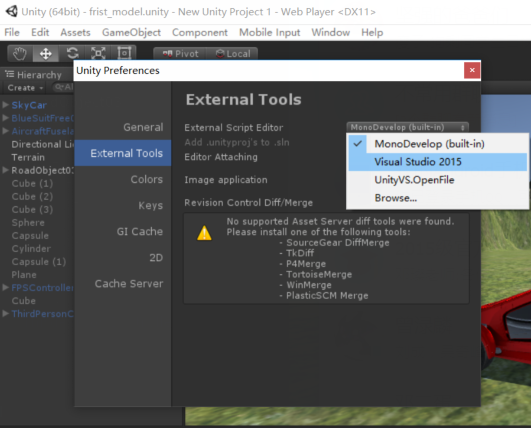Viewport: 531px width, 428px height.
Task: Select the Move tool
Action: click(46, 54)
